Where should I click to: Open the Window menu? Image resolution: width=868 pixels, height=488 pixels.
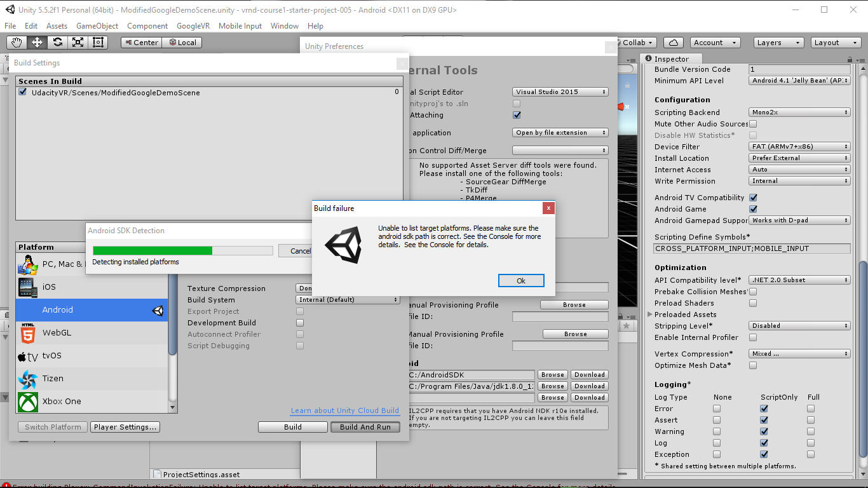pyautogui.click(x=285, y=26)
